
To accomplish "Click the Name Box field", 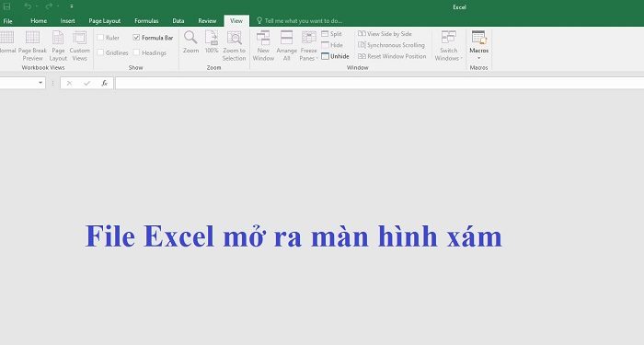I will point(19,83).
